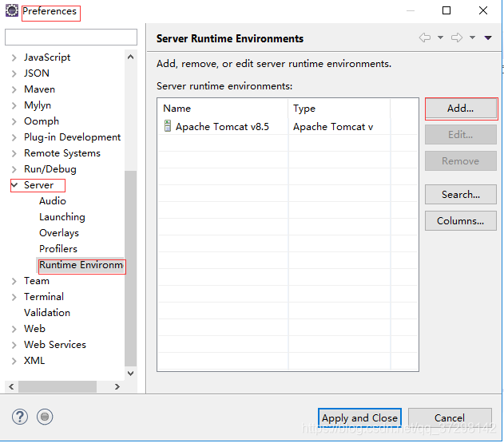Screen dimensions: 504x443
Task: Click the record/oomph preference recorder icon
Action: click(x=45, y=417)
